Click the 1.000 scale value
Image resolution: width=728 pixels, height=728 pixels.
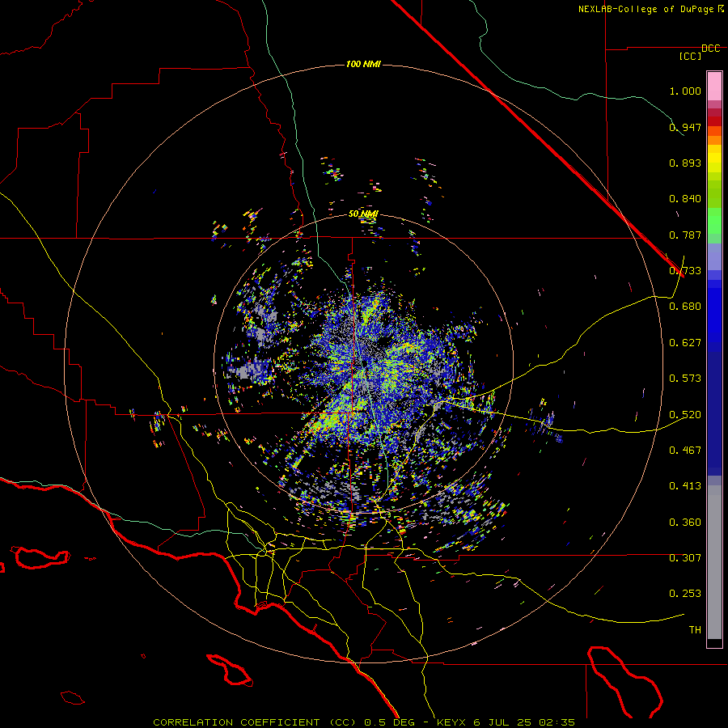click(x=685, y=91)
